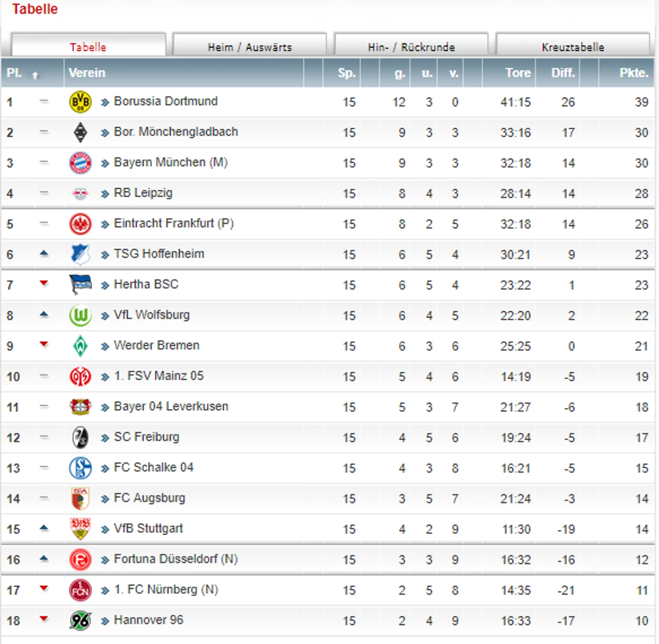The width and height of the screenshot is (659, 644).
Task: Click the Bayern München club logo
Action: pos(80,163)
